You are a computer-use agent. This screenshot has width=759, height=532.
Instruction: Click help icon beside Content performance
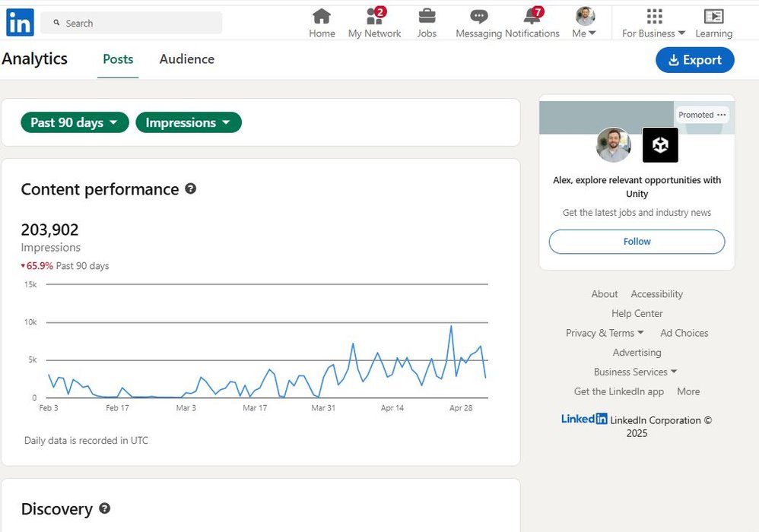pyautogui.click(x=191, y=188)
